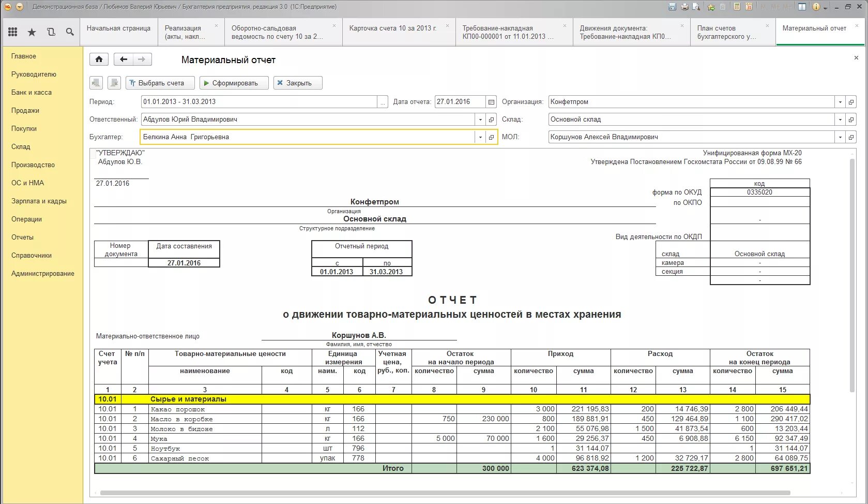Toggle the panel layout icon
868x504 pixels.
click(x=802, y=7)
